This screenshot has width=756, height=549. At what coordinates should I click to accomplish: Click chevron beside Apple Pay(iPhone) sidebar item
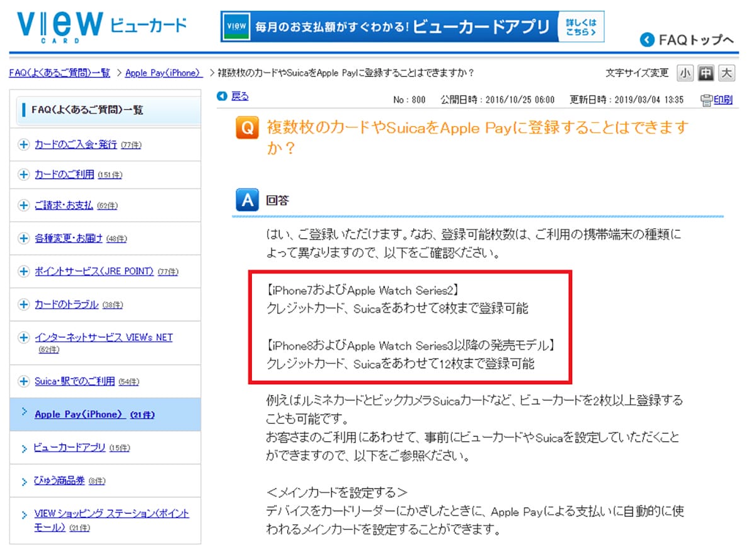(x=24, y=412)
